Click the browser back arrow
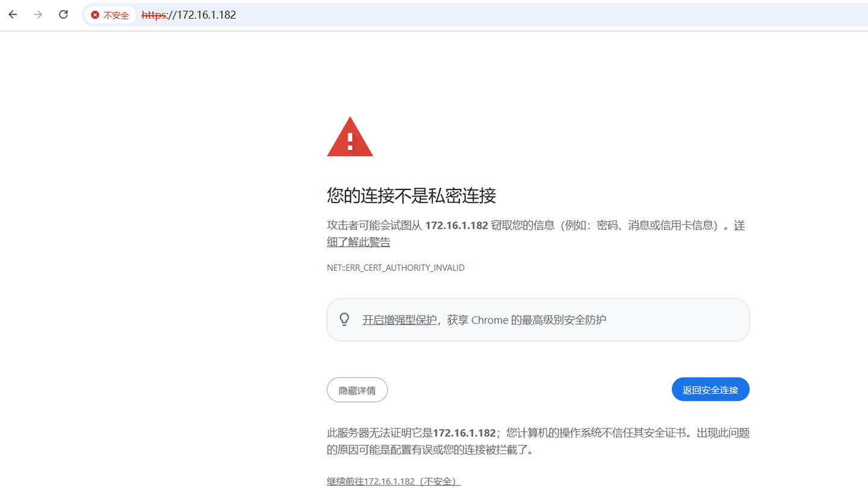 click(x=13, y=15)
